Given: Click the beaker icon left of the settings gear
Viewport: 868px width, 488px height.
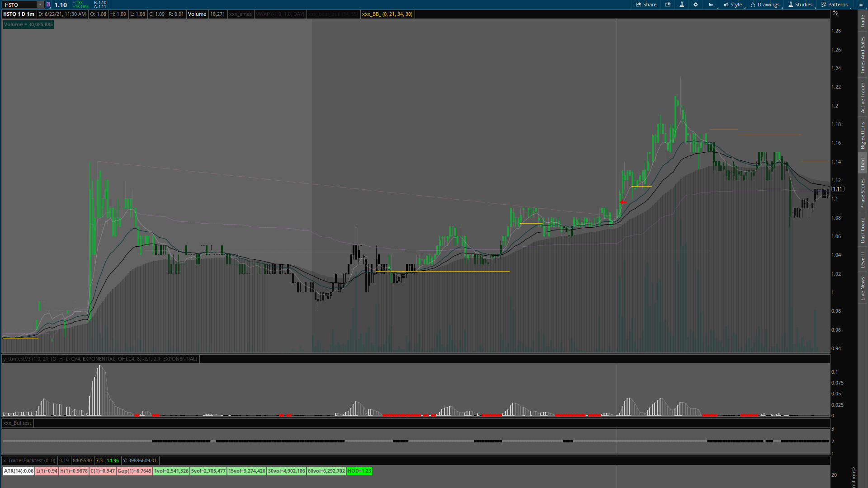Looking at the screenshot, I should 681,5.
